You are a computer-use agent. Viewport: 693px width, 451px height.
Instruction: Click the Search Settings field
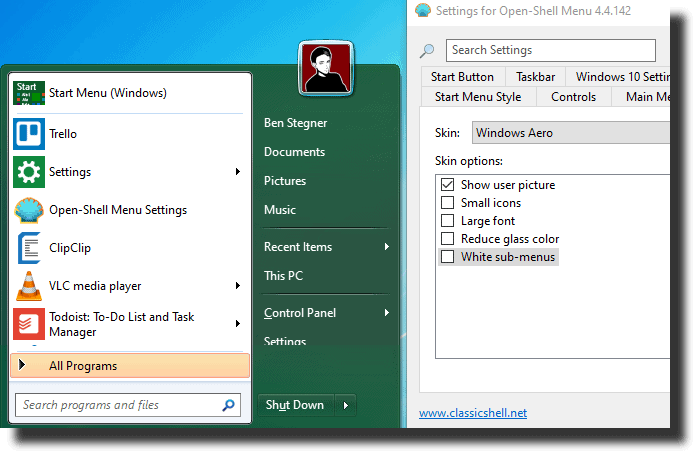tap(551, 50)
